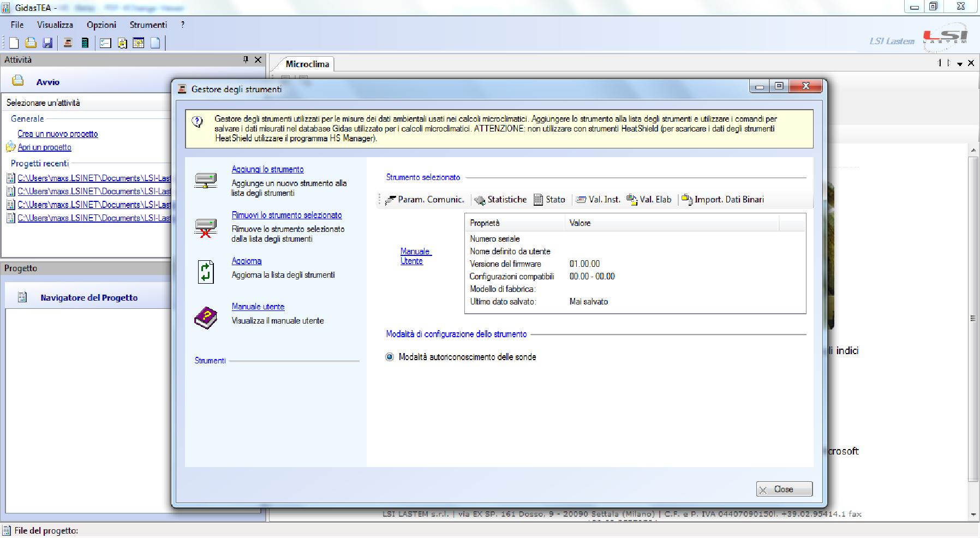This screenshot has width=980, height=538.
Task: Click the Ultimo dato salvato value Mai salvato
Action: [x=588, y=301]
